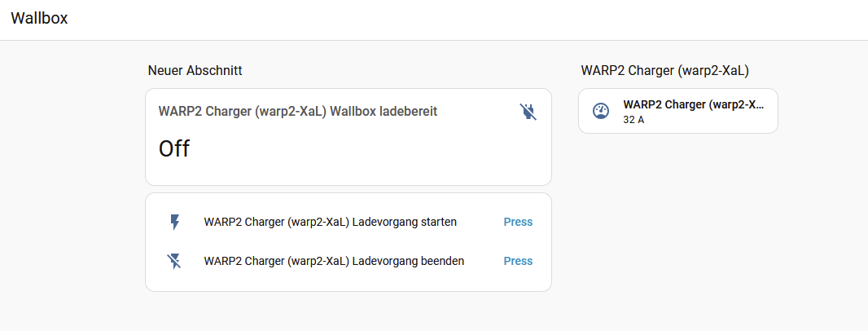Viewport: 868px width, 331px height.
Task: Click the 32 A current value
Action: click(x=633, y=120)
